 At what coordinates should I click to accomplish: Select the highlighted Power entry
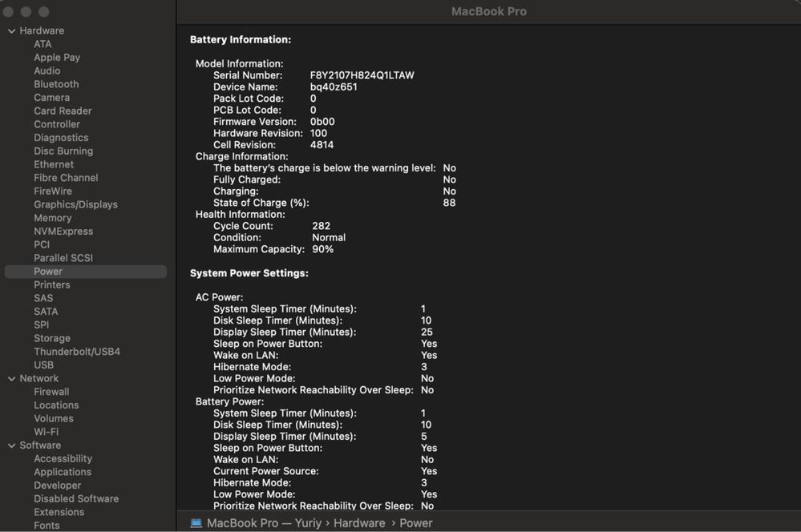point(86,272)
